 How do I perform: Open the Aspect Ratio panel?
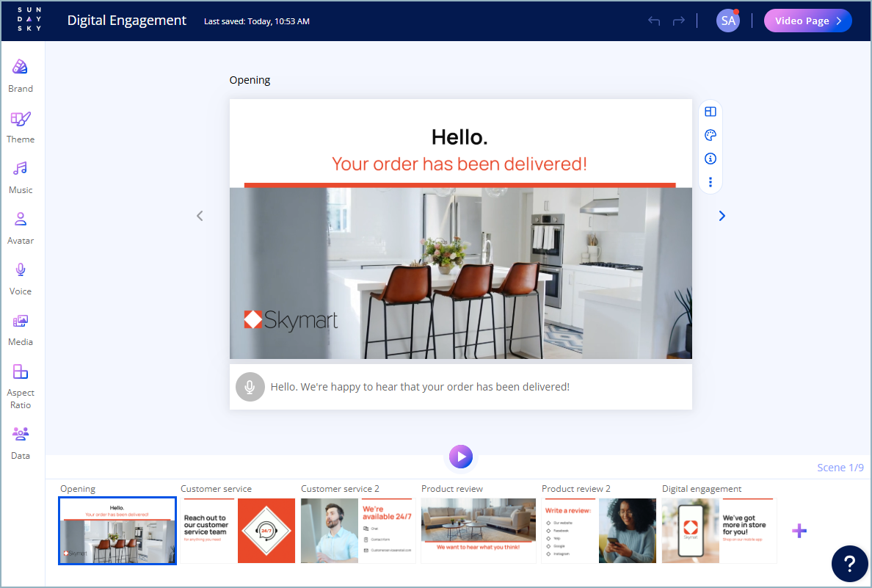click(x=21, y=386)
